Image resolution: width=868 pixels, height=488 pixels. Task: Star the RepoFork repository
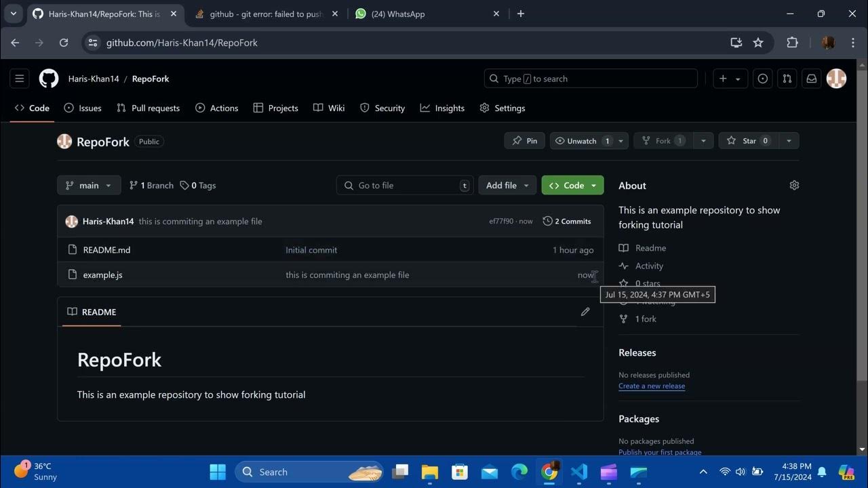point(748,141)
